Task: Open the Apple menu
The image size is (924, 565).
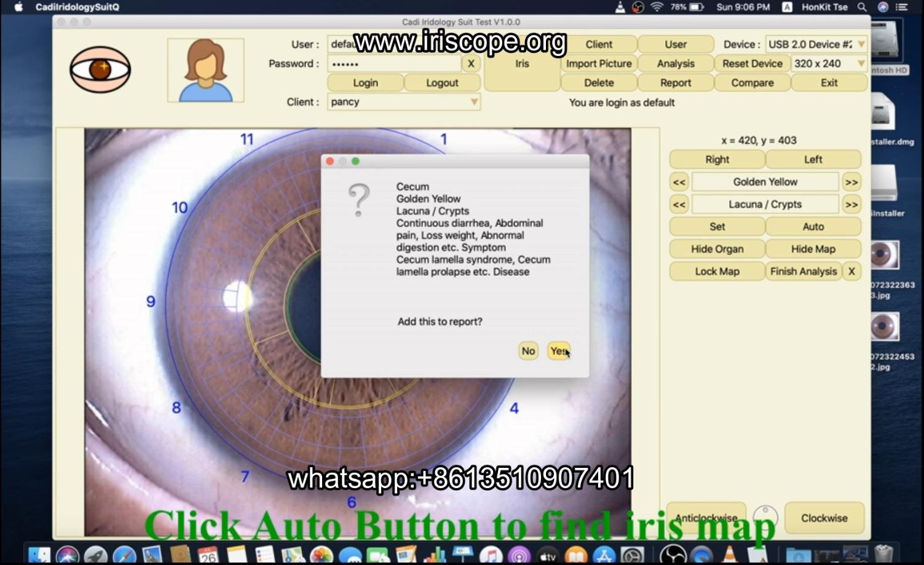Action: (18, 7)
